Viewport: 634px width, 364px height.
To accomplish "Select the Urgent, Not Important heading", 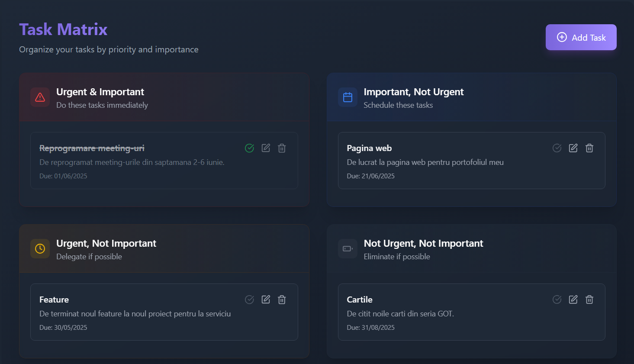I will point(106,243).
